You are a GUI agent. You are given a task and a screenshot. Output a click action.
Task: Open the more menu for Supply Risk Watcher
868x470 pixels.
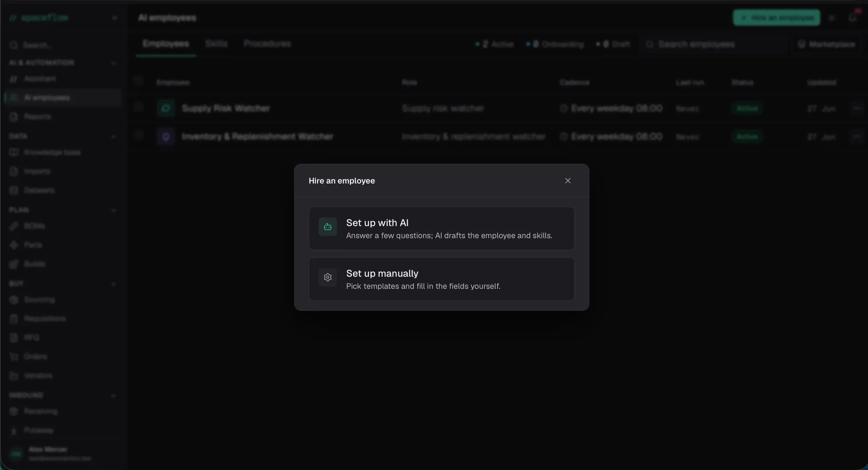pyautogui.click(x=857, y=108)
